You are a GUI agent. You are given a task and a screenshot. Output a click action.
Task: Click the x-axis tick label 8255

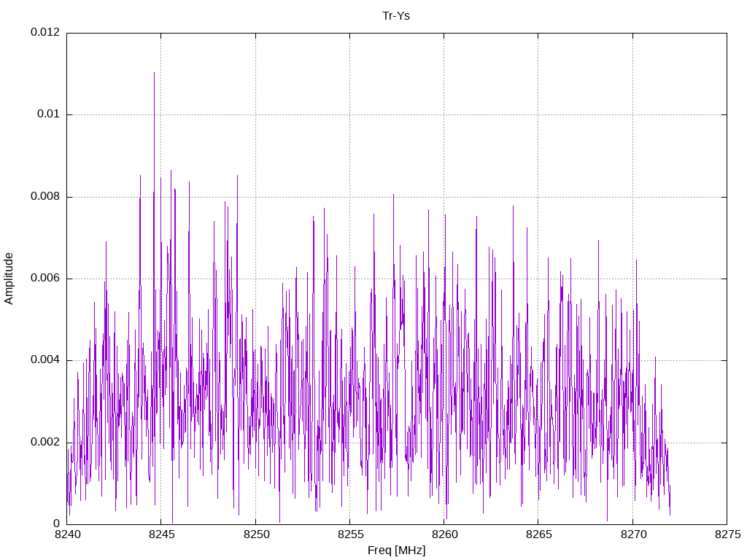pos(350,534)
